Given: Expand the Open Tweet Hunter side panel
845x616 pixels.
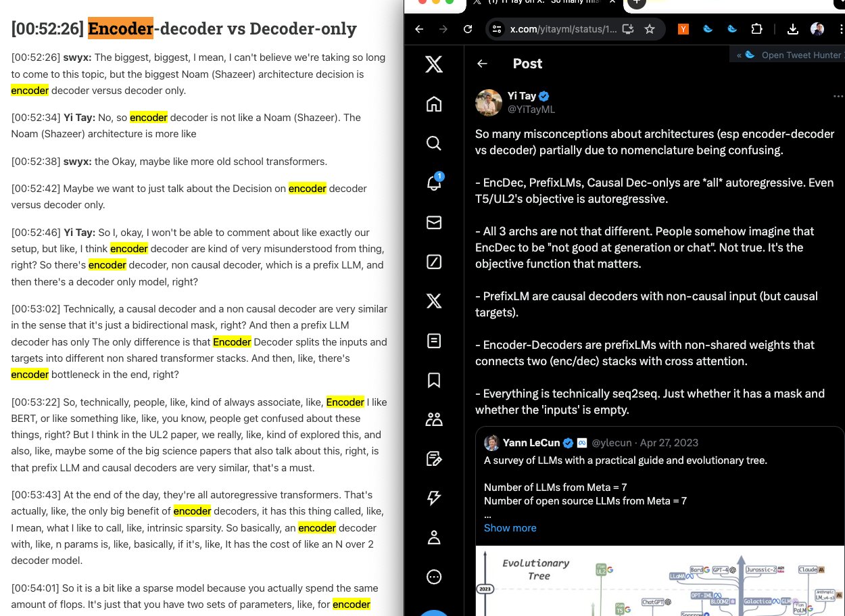Looking at the screenshot, I should tap(788, 55).
